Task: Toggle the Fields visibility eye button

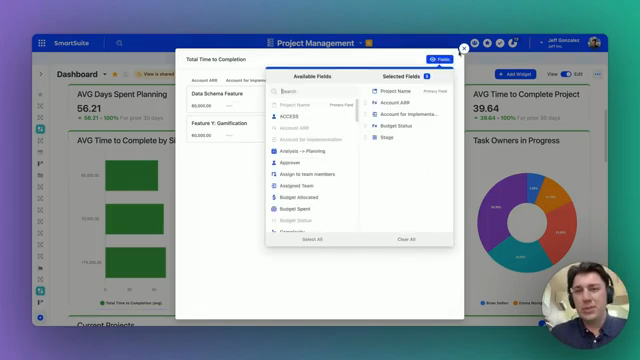Action: click(440, 59)
